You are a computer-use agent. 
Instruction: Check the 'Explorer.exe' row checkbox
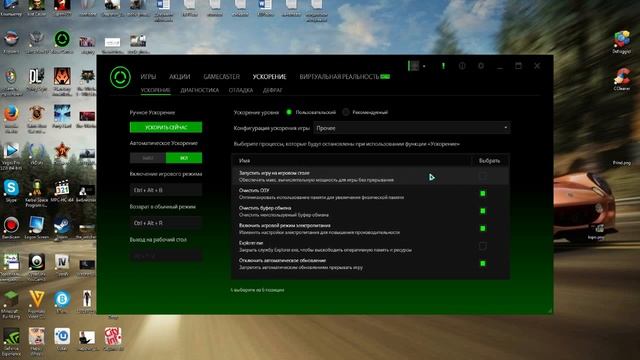(x=482, y=246)
